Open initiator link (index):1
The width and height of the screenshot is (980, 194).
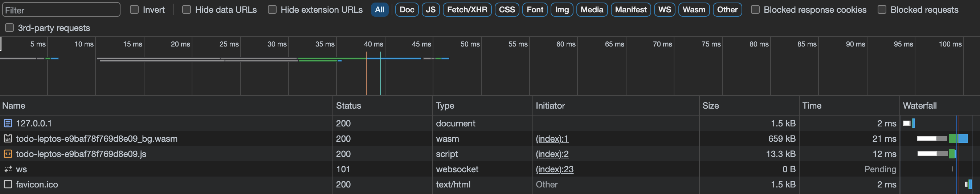[x=552, y=138]
